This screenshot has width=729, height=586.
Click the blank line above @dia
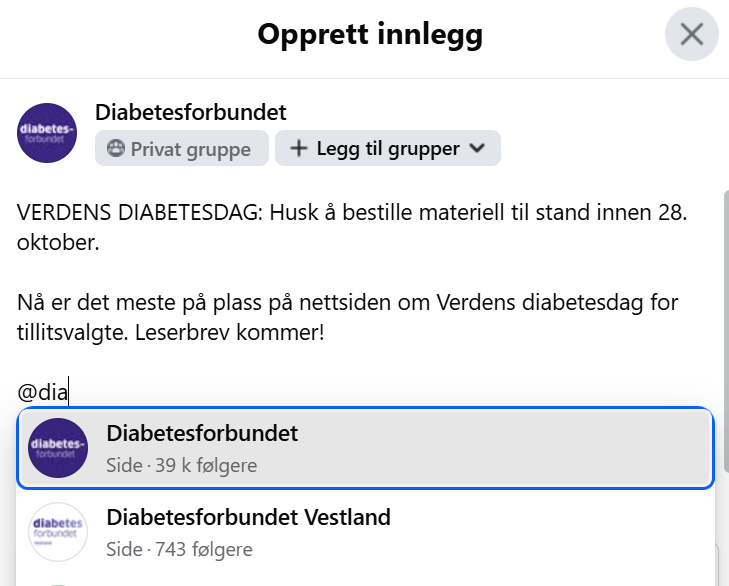200,362
